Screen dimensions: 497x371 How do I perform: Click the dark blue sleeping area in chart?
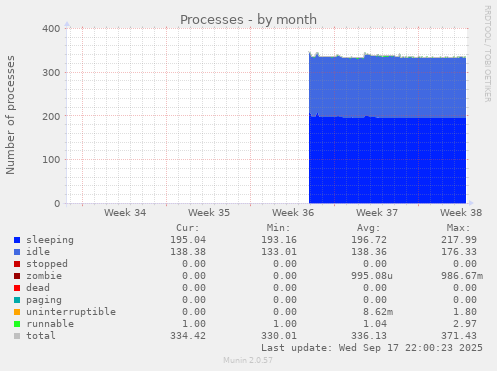[387, 160]
